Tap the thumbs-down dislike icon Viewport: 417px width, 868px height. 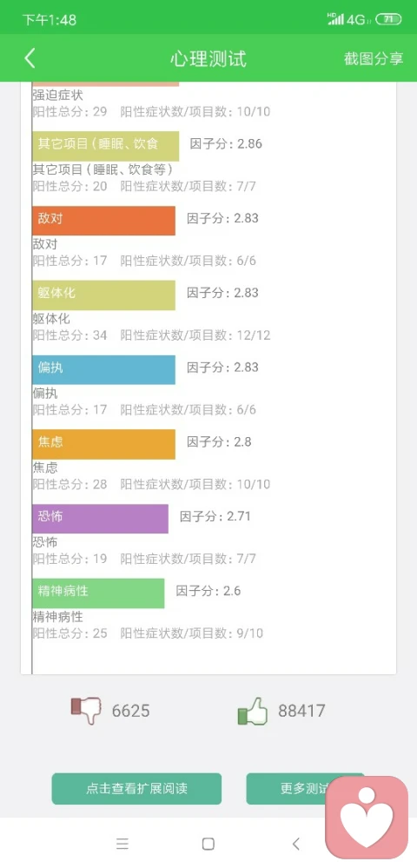86,710
